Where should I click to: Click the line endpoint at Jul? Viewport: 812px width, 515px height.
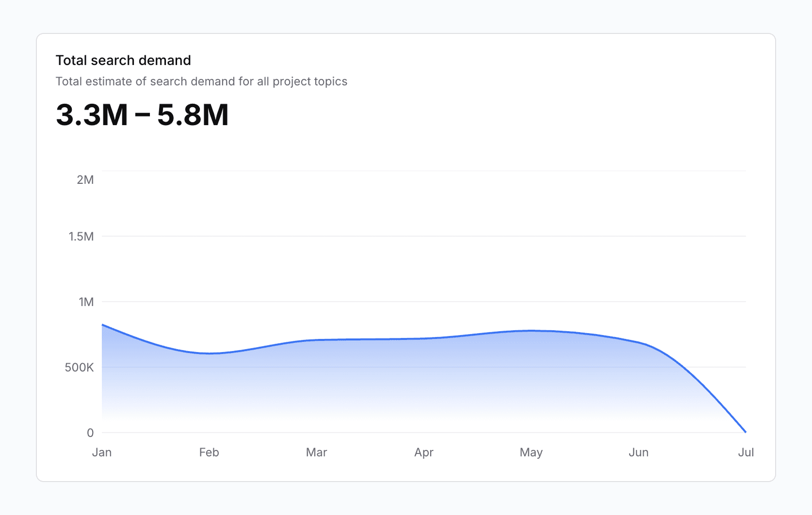tap(746, 431)
